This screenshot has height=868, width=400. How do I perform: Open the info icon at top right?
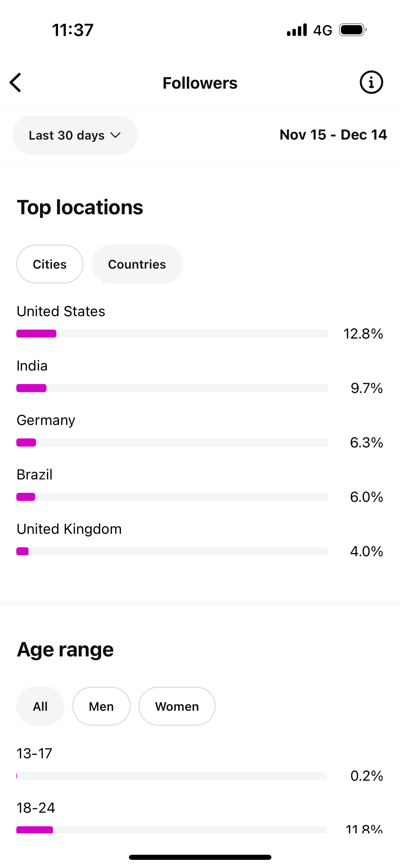point(371,83)
